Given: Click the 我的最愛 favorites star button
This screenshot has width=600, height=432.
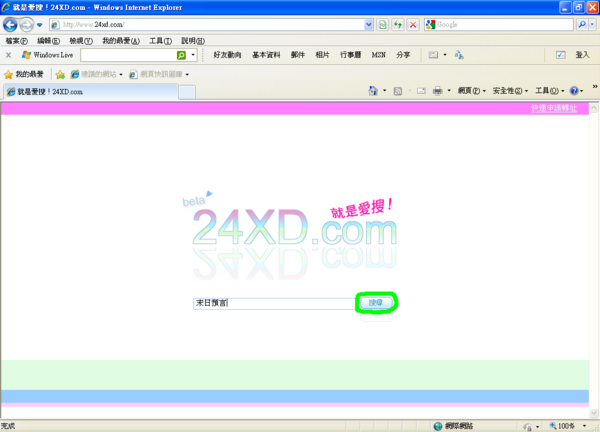Looking at the screenshot, I should click(x=24, y=74).
